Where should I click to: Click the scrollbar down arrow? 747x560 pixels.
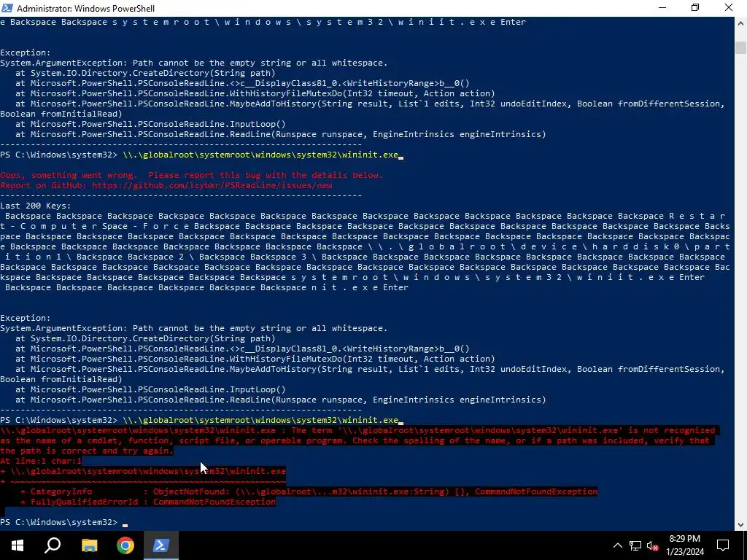740,525
